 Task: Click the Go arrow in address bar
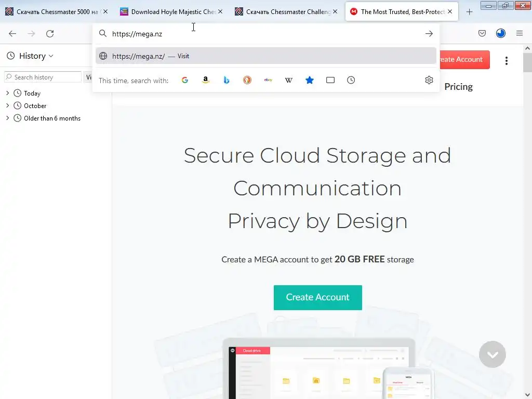(x=429, y=34)
